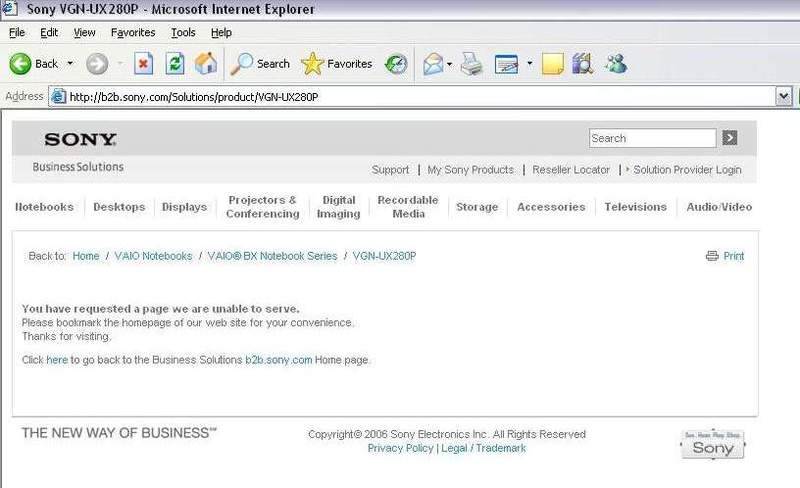Click the Edit page toolbar icon
Screen dimensions: 800x488
point(507,64)
